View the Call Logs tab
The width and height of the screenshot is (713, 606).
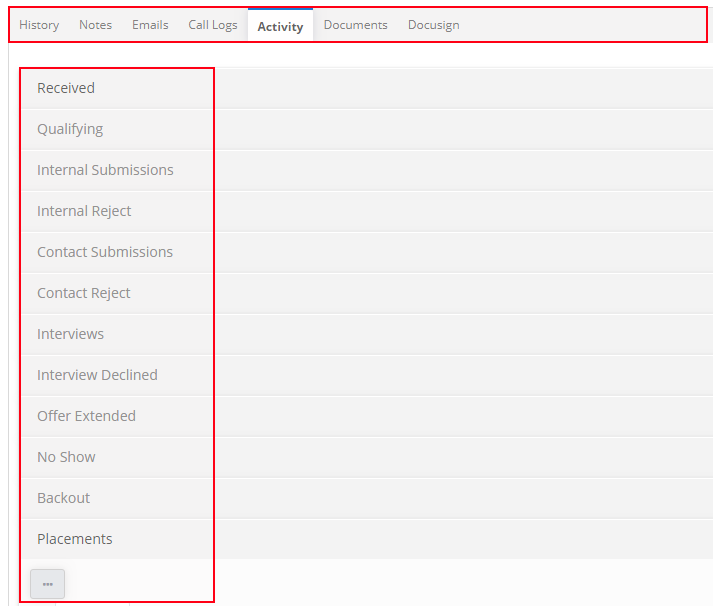213,25
